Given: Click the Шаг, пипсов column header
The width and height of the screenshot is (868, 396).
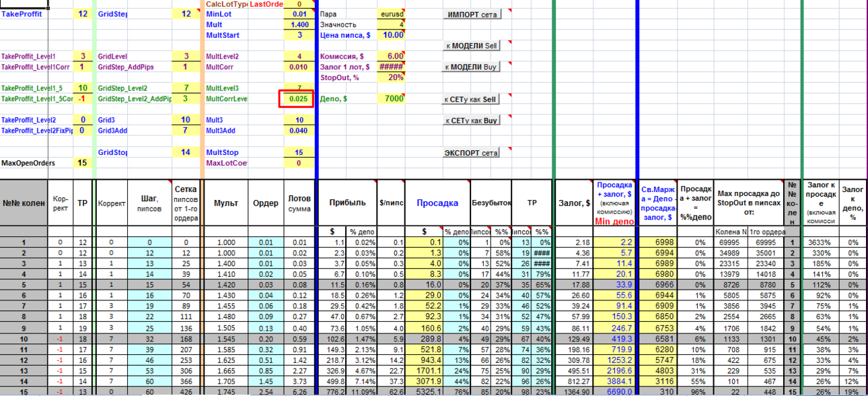Looking at the screenshot, I should 149,203.
